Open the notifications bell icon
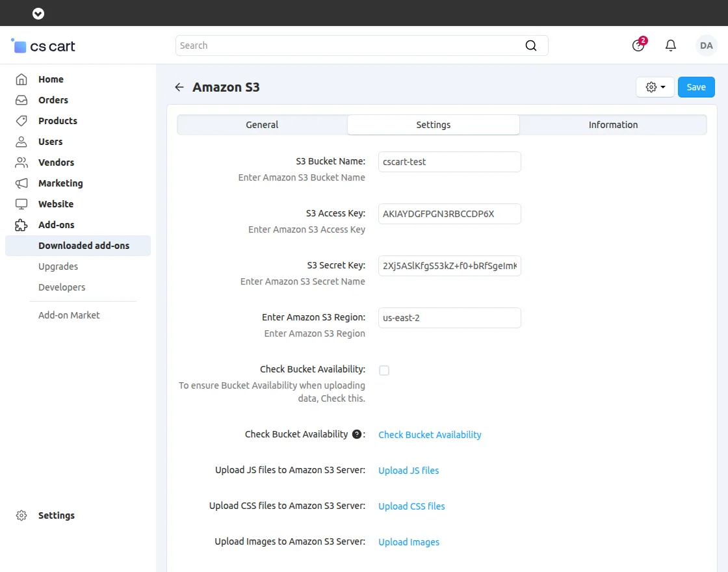Image resolution: width=728 pixels, height=572 pixels. pos(671,45)
